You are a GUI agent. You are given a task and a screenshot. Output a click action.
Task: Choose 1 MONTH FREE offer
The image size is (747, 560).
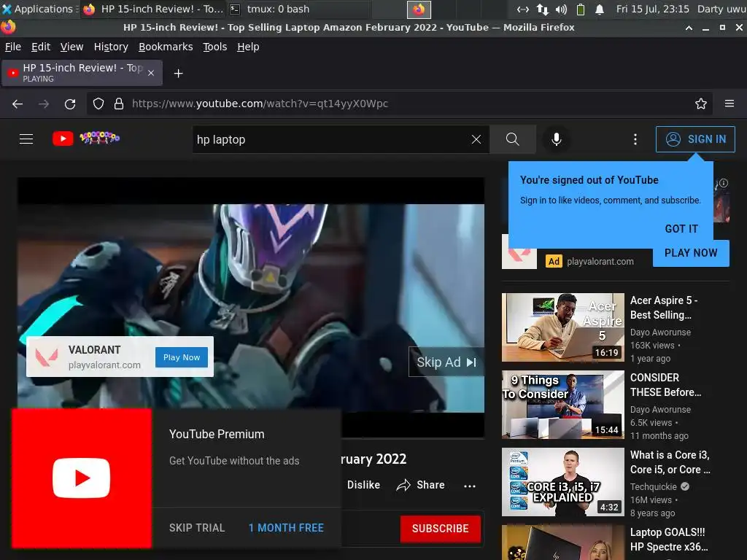tap(286, 528)
